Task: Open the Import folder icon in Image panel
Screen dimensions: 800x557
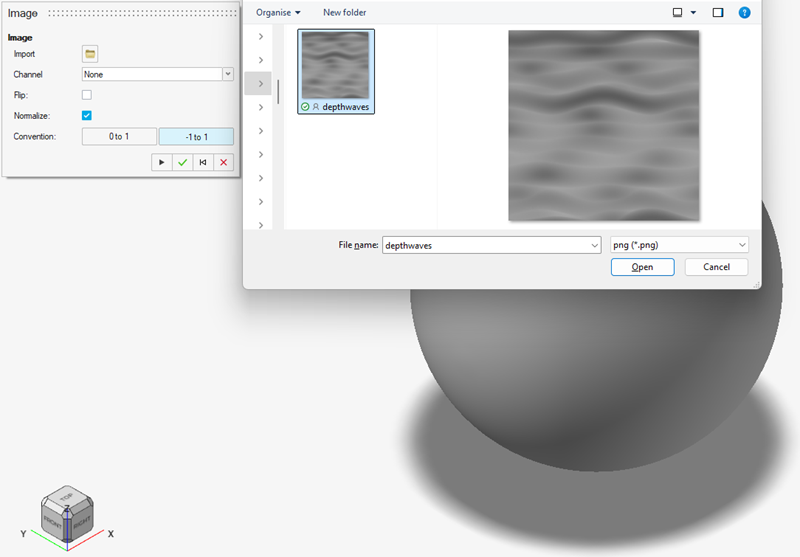Action: [90, 54]
